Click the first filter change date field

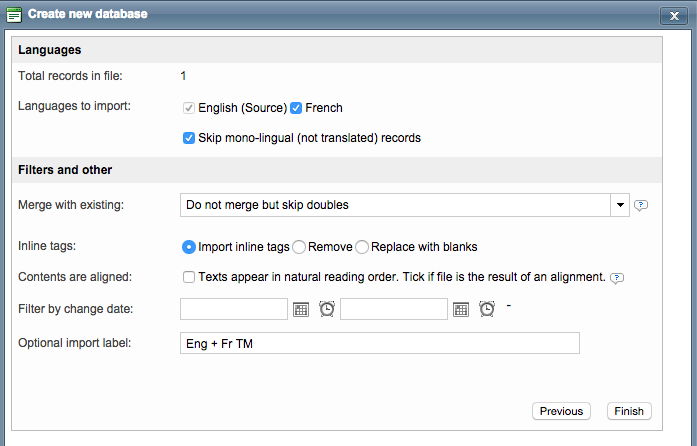pos(234,309)
